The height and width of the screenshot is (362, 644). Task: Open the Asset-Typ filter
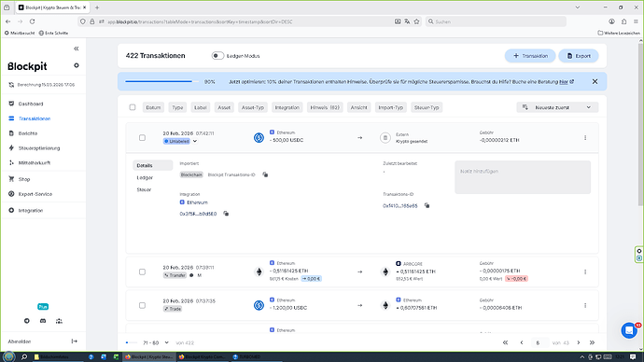[253, 107]
